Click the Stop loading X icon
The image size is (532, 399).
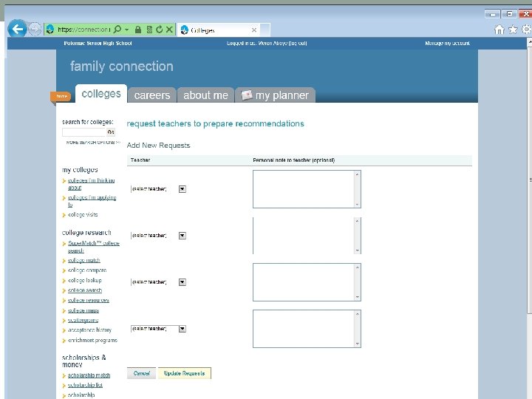(169, 30)
